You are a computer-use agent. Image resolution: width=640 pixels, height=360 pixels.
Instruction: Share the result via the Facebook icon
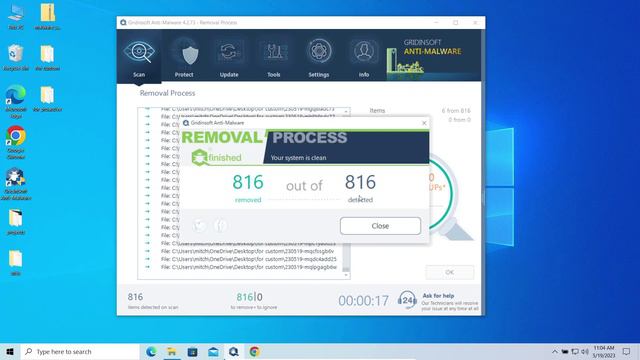coord(220,225)
